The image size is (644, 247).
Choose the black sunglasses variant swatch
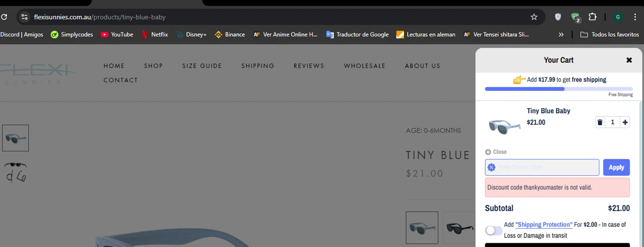click(x=459, y=228)
